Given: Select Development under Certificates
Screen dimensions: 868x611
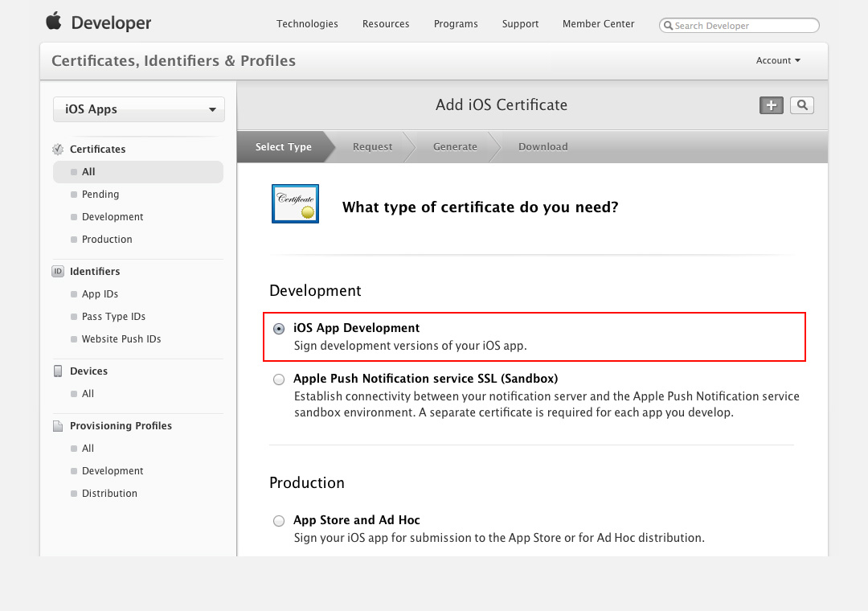Looking at the screenshot, I should click(113, 216).
